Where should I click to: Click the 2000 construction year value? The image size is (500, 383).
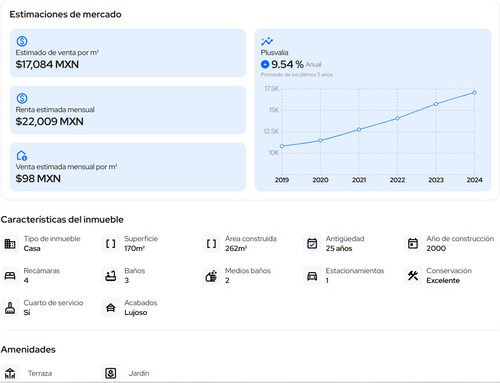[x=436, y=248]
